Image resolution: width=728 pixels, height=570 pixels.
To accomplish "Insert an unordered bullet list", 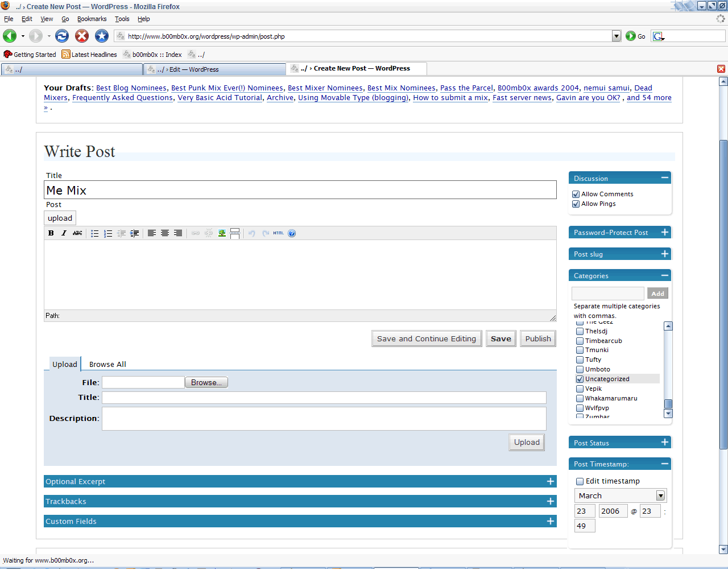I will click(x=94, y=233).
